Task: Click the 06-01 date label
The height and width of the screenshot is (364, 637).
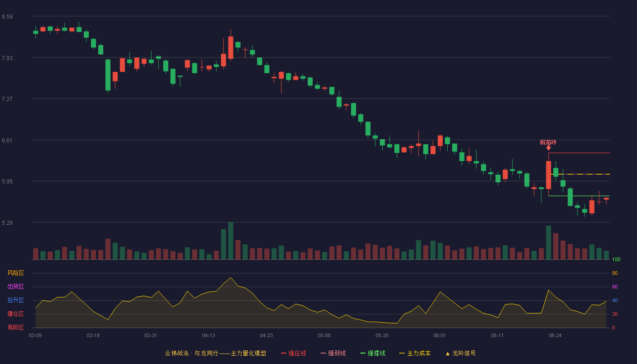Action: 440,335
